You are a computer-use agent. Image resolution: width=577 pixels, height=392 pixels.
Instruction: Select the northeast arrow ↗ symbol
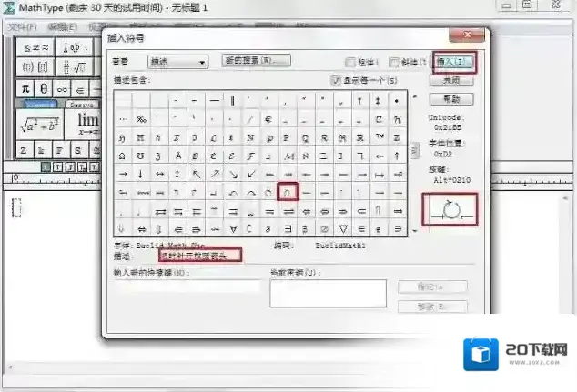(x=215, y=174)
